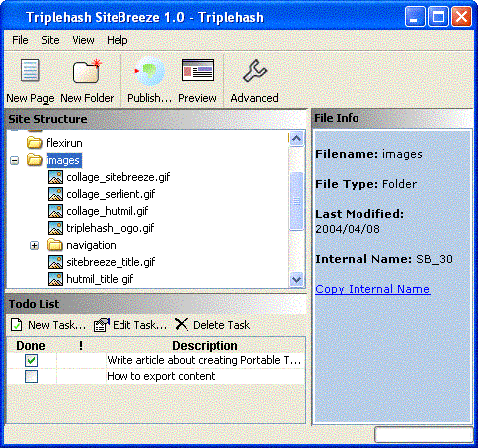Select the navigation folder label
This screenshot has height=448, width=478.
(x=91, y=245)
